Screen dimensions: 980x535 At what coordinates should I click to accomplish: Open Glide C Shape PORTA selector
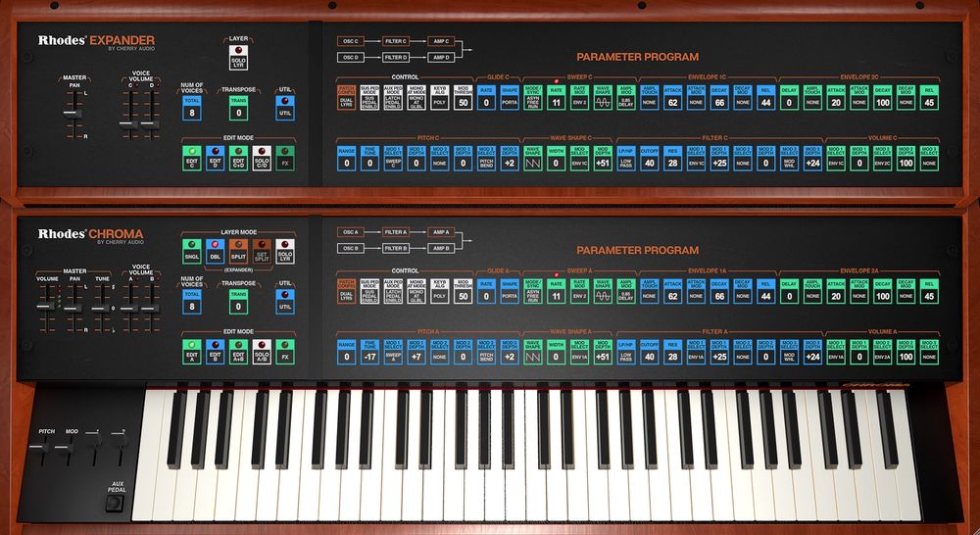pos(510,97)
